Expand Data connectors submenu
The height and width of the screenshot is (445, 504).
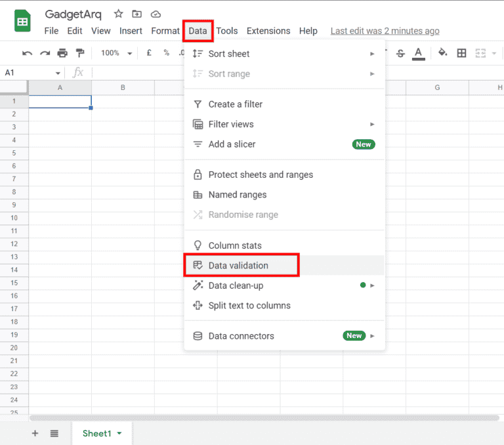tap(285, 335)
